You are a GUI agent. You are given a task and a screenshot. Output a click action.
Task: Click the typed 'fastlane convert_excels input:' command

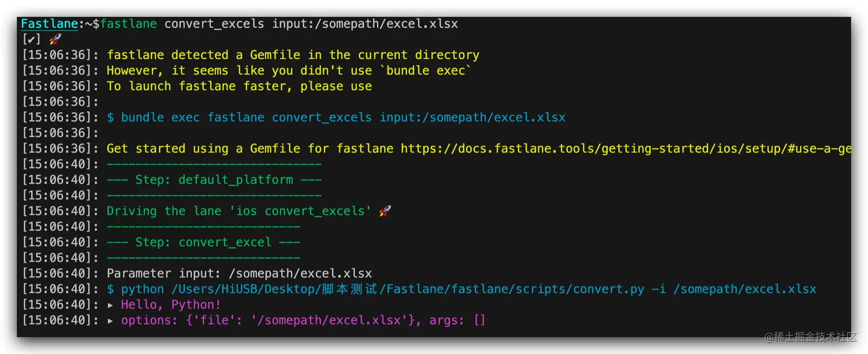pyautogui.click(x=279, y=24)
